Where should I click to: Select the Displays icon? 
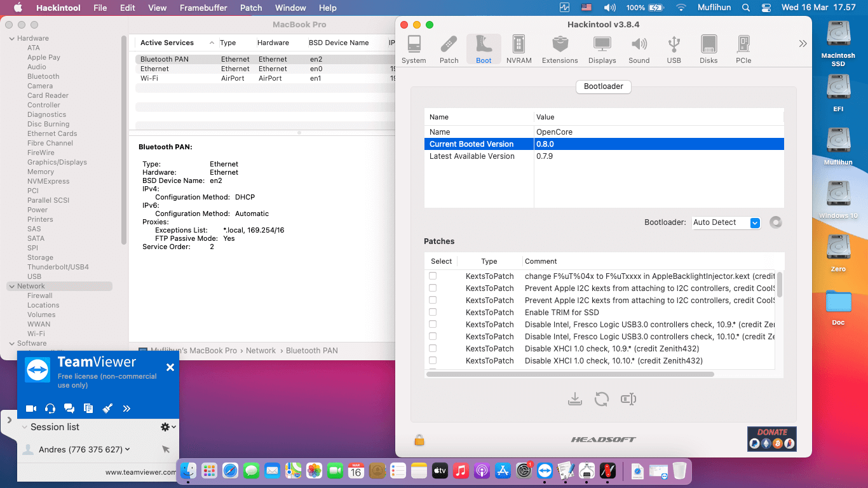pos(601,48)
